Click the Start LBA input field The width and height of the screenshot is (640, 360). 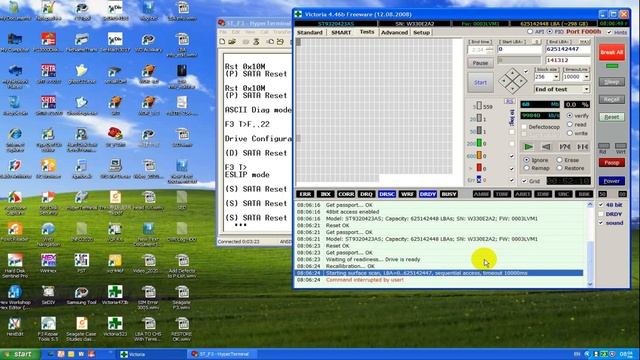coord(520,49)
